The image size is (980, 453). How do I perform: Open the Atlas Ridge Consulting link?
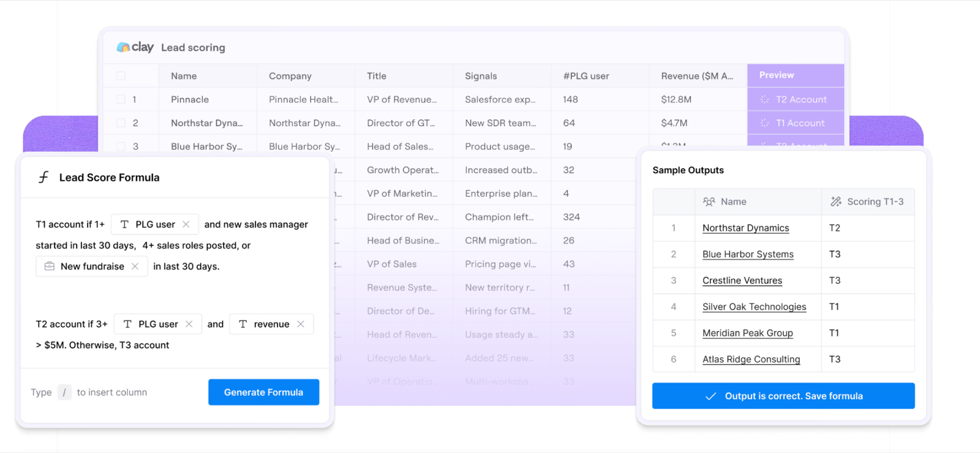[x=751, y=359]
